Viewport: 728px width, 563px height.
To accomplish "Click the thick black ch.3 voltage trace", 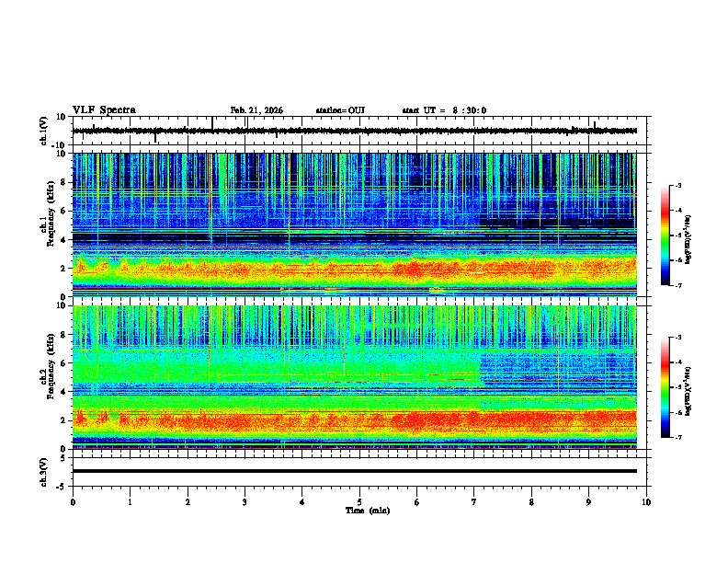I will click(355, 471).
